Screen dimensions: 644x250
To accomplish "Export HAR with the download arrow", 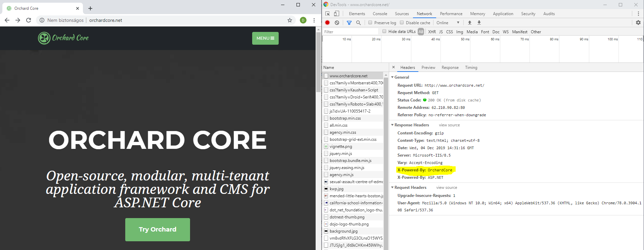I will pyautogui.click(x=479, y=23).
